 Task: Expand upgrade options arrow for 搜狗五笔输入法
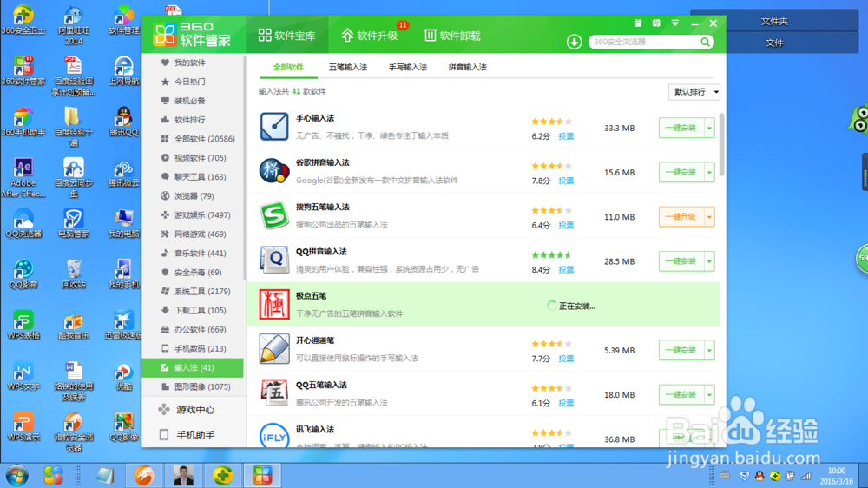pos(709,216)
